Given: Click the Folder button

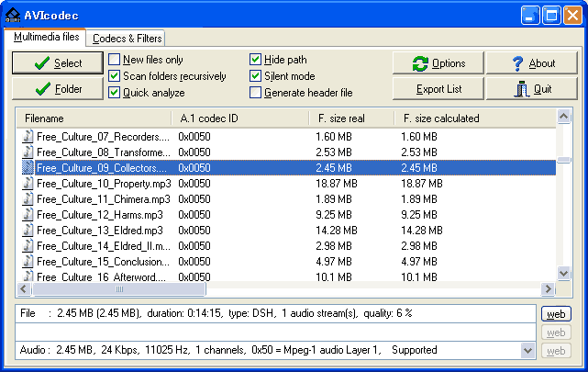Looking at the screenshot, I should [58, 89].
